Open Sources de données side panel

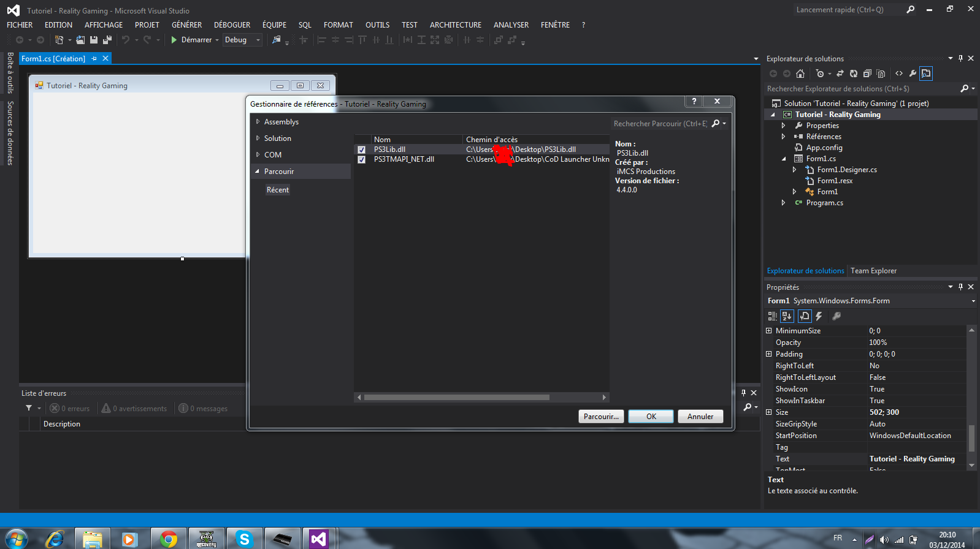pos(10,133)
